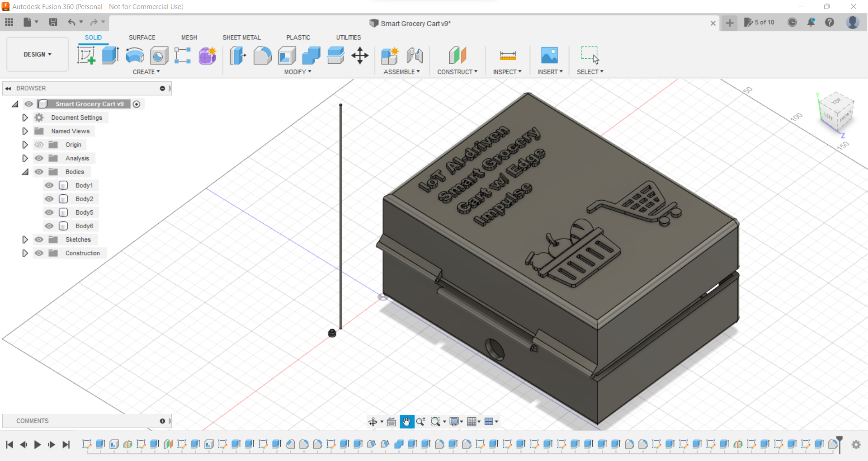The image size is (868, 461).
Task: Switch to the SURFACE tab
Action: coord(142,38)
